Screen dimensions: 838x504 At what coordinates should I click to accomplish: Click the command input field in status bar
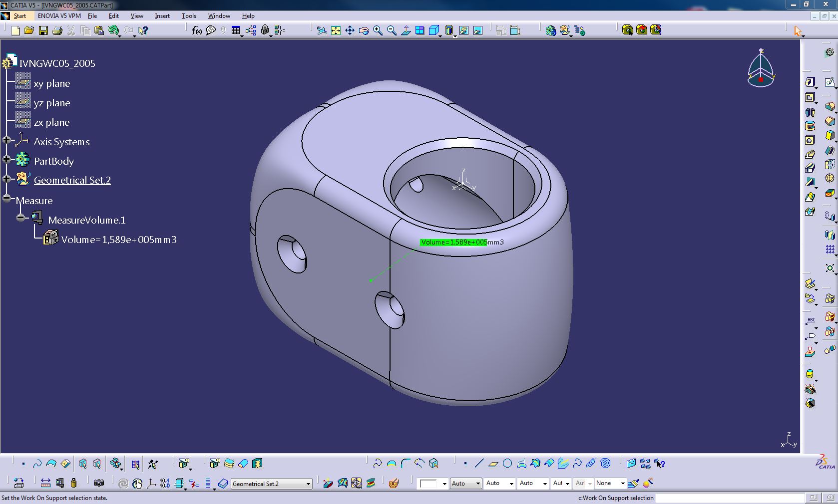730,498
